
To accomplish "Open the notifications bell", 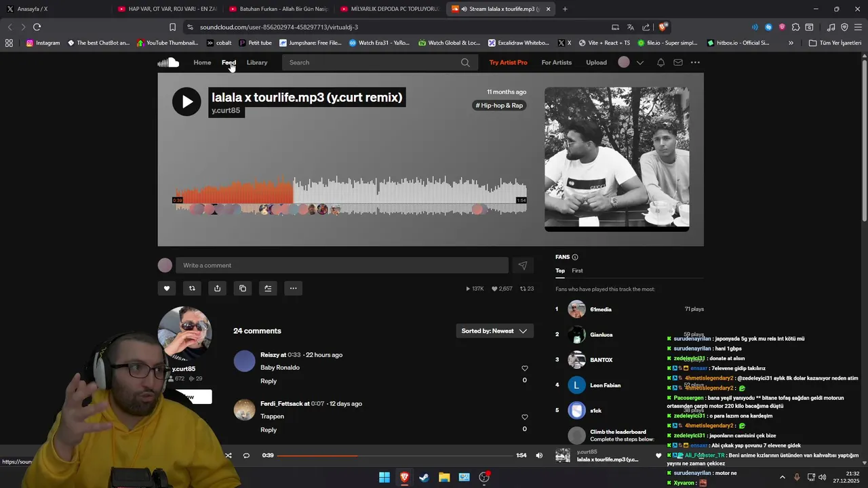I will pyautogui.click(x=660, y=62).
